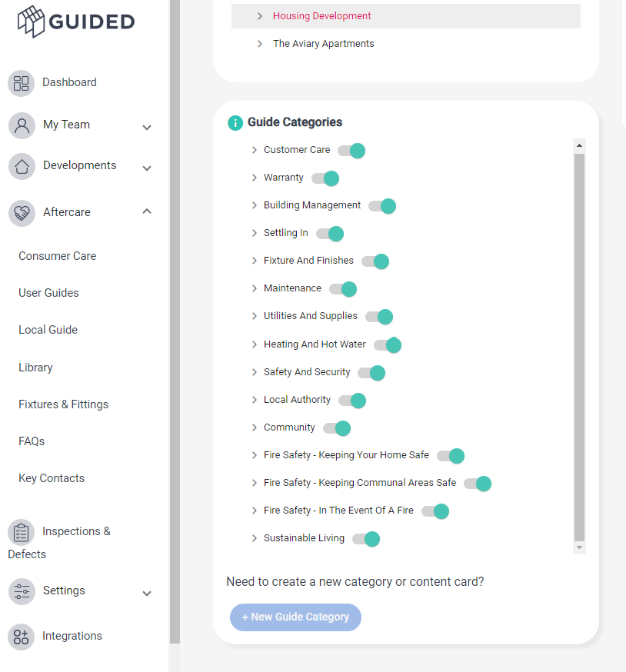The width and height of the screenshot is (626, 672).
Task: Toggle the Sustainable Living category off
Action: (x=366, y=539)
